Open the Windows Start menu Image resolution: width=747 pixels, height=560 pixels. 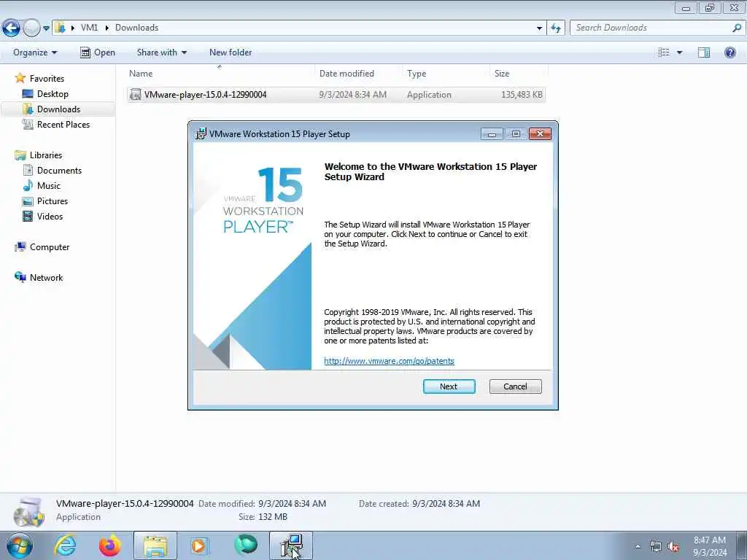click(x=20, y=545)
